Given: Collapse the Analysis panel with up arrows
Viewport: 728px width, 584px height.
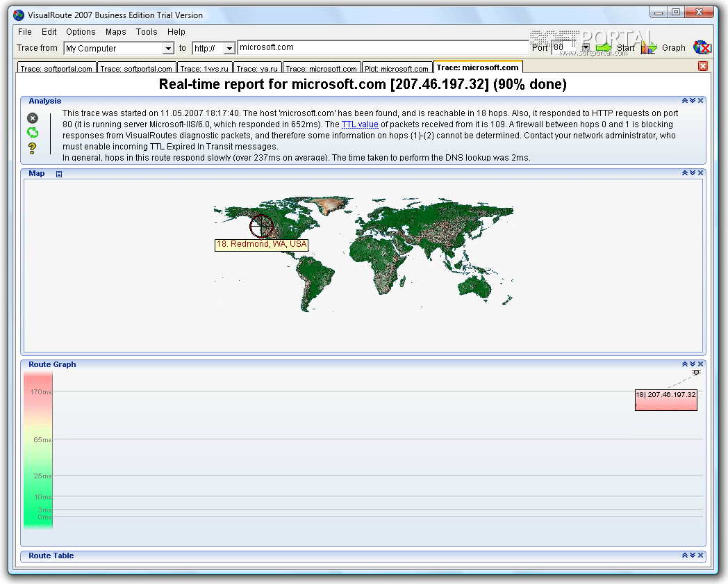Looking at the screenshot, I should coord(685,100).
